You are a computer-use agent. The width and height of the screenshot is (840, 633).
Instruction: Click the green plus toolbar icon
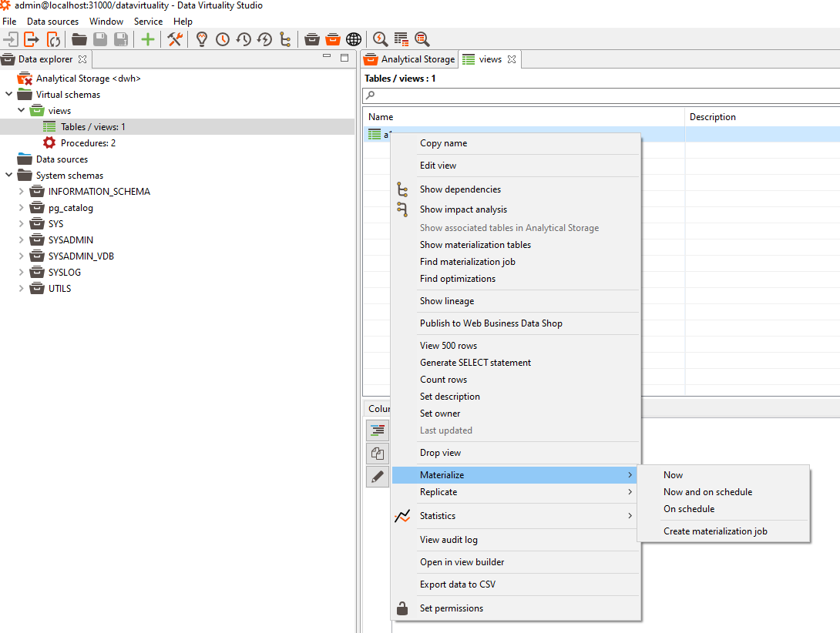(x=147, y=39)
